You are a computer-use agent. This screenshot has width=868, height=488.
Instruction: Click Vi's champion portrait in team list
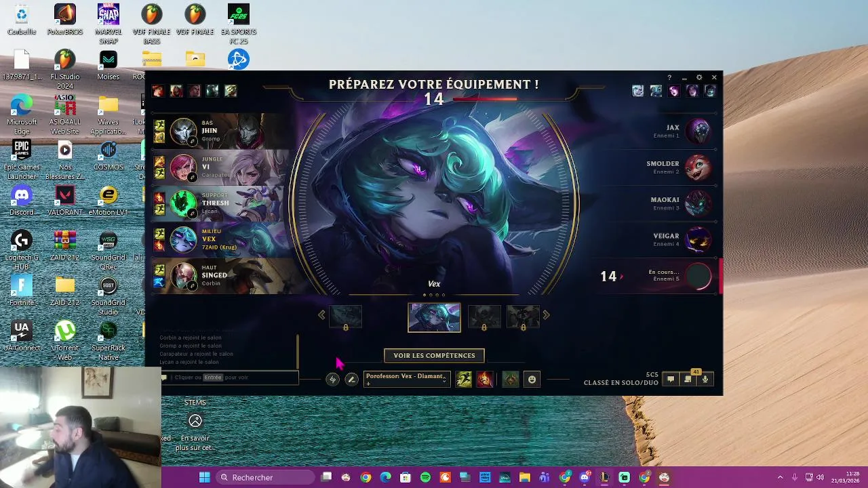[x=183, y=167]
